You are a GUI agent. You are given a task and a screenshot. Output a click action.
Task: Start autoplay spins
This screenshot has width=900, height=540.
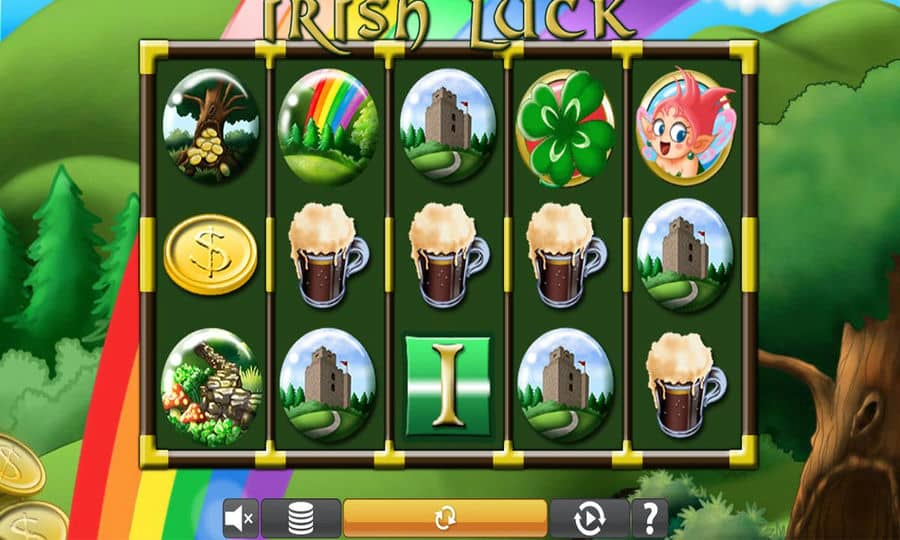[x=589, y=518]
